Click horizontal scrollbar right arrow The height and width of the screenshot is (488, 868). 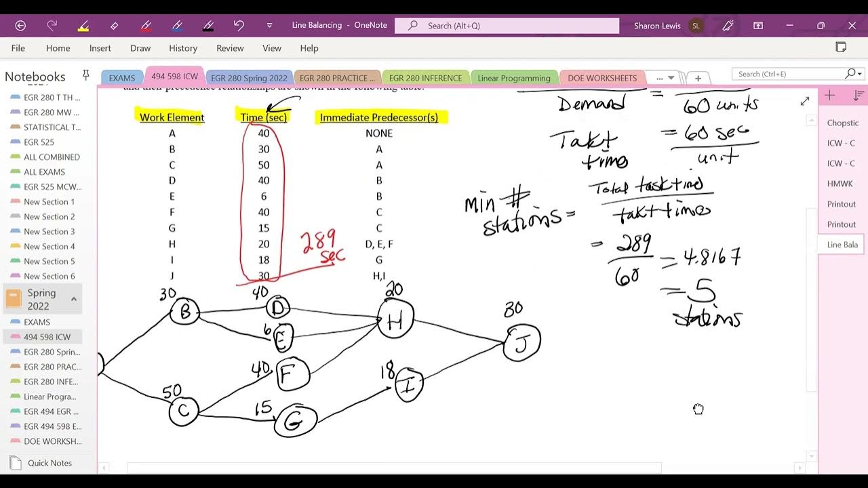800,468
